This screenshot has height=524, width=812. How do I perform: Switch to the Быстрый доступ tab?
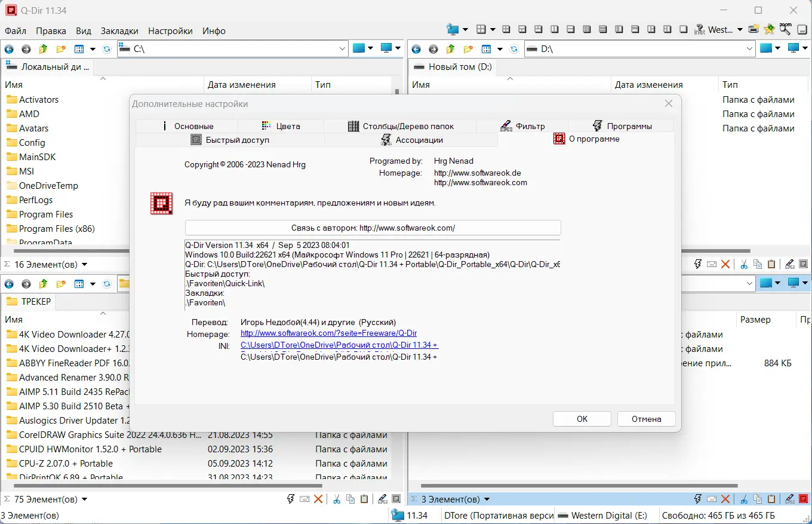[x=230, y=140]
